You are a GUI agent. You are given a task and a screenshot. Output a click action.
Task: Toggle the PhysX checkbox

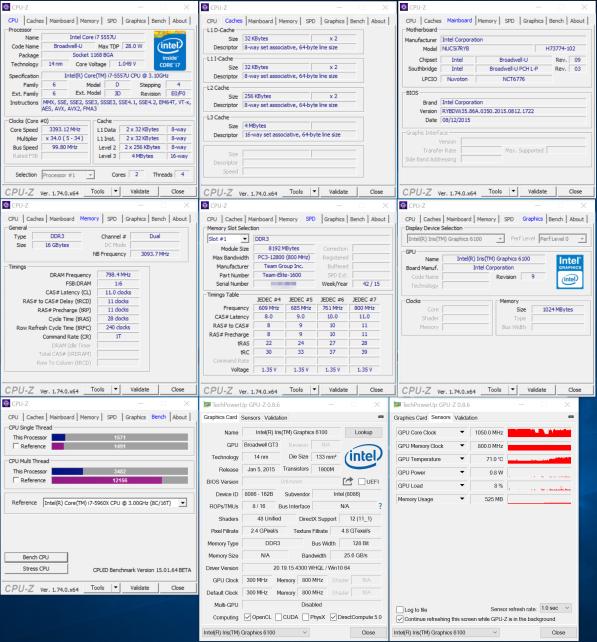305,617
